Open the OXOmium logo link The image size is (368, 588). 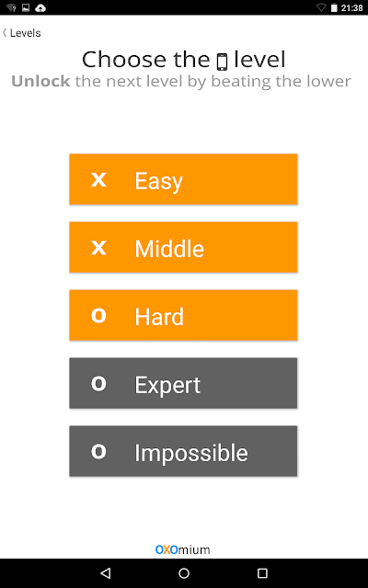(x=183, y=549)
